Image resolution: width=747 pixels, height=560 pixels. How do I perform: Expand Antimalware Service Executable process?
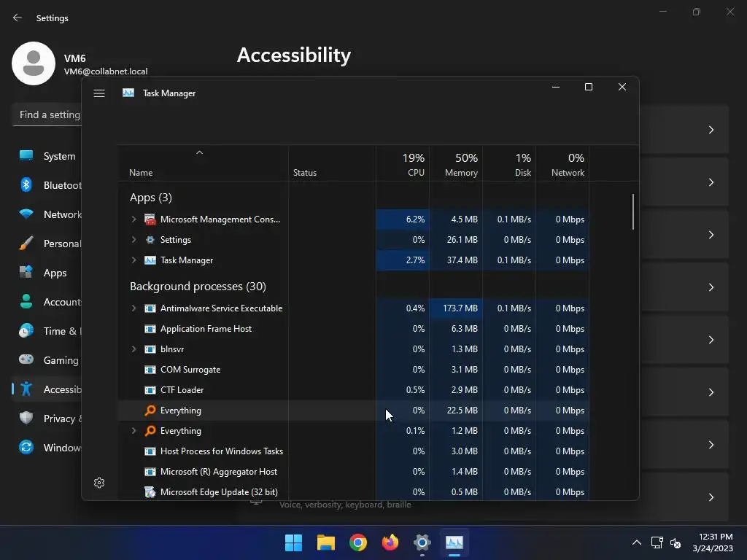tap(134, 308)
